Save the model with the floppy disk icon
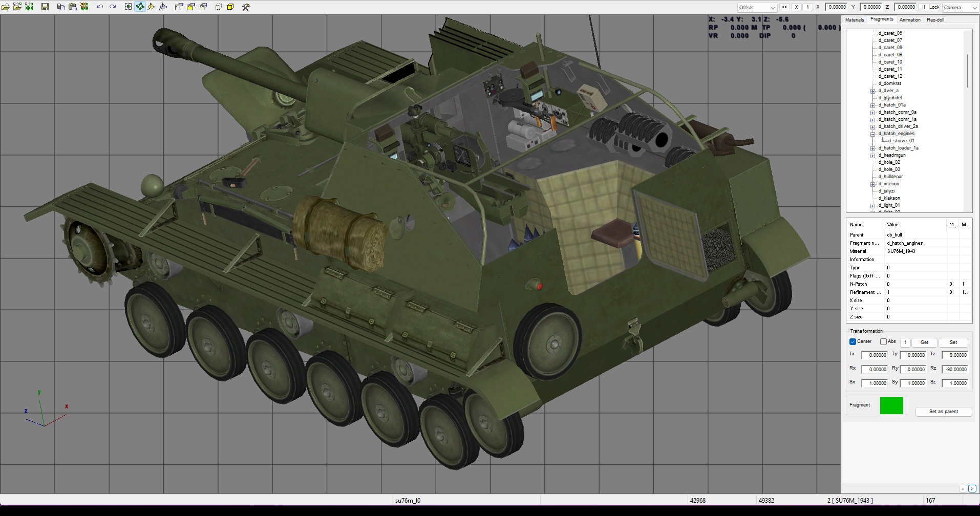Screen dimensions: 980x516 point(45,7)
